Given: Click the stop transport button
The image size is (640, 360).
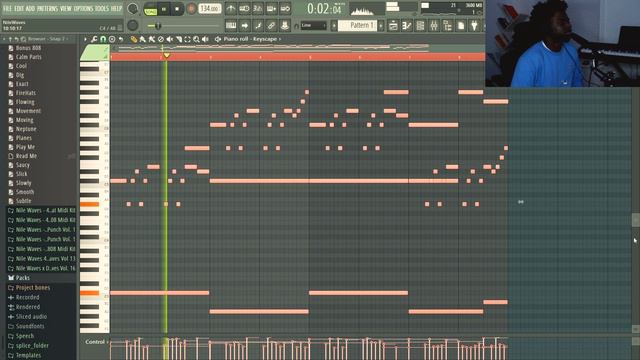Looking at the screenshot, I should [x=177, y=9].
